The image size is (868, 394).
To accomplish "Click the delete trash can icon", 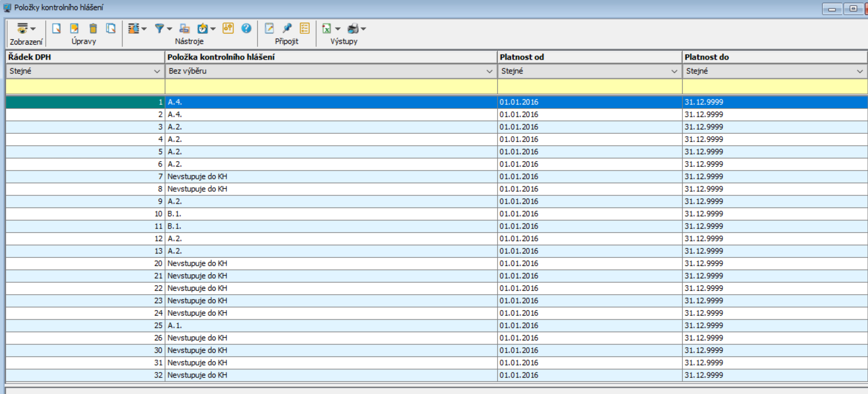I will (93, 28).
